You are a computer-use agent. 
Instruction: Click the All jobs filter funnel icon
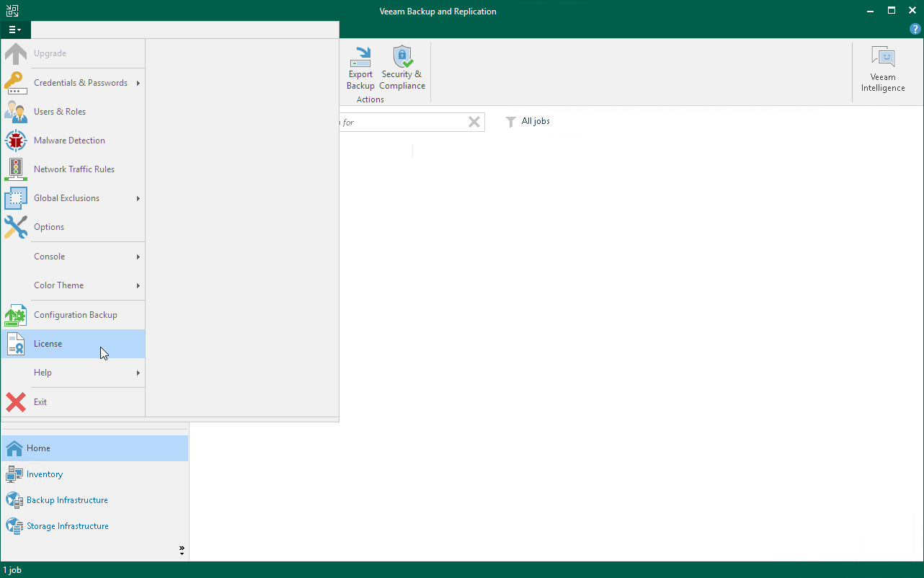(511, 122)
